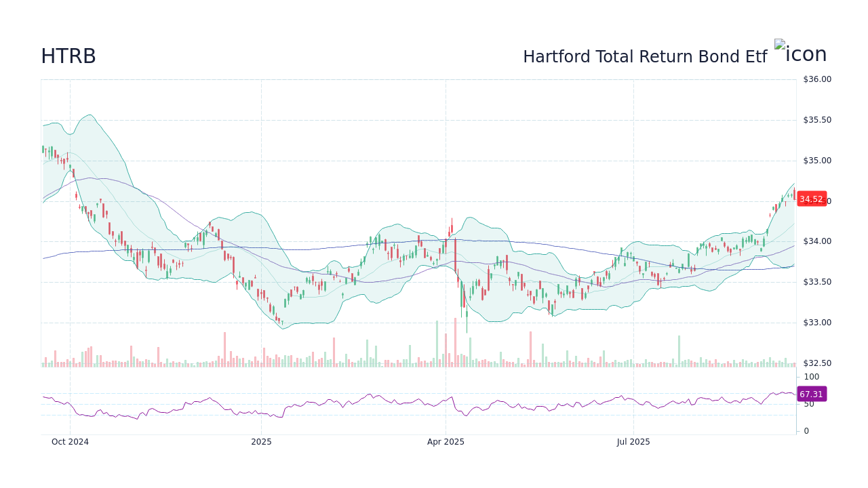Click the $36.00 price axis label
The width and height of the screenshot is (868, 488).
click(x=816, y=79)
